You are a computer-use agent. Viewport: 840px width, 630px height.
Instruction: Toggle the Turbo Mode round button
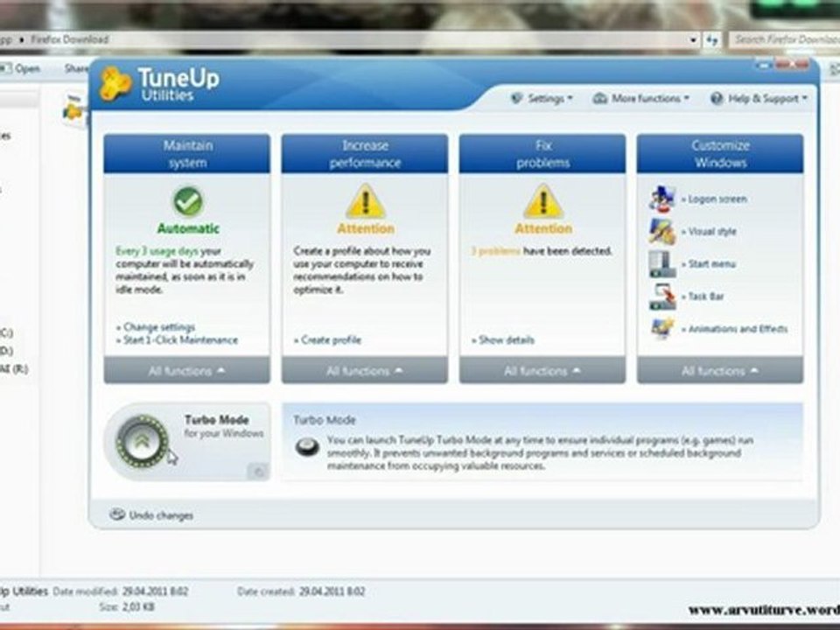click(x=142, y=441)
